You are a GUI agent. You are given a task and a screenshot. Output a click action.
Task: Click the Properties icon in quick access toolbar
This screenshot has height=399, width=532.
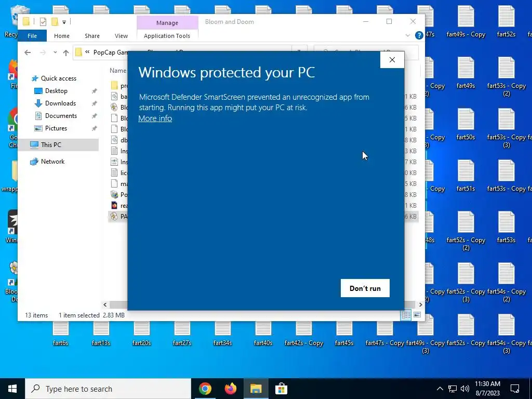click(x=43, y=22)
